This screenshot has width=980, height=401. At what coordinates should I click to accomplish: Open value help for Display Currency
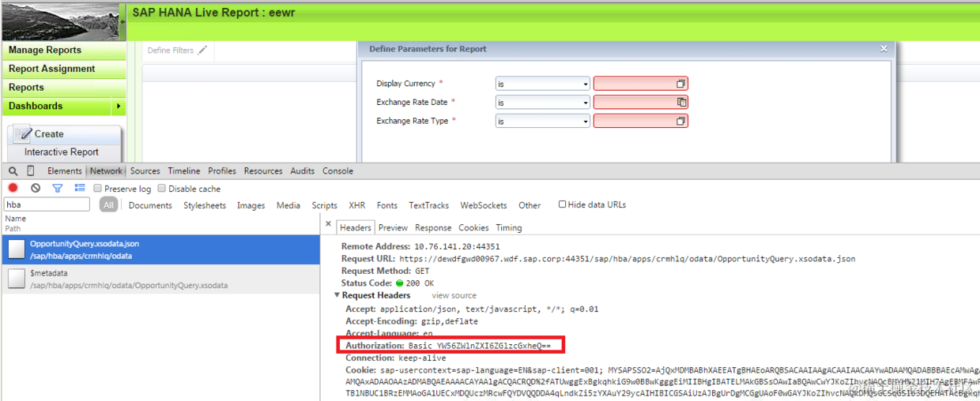point(680,84)
